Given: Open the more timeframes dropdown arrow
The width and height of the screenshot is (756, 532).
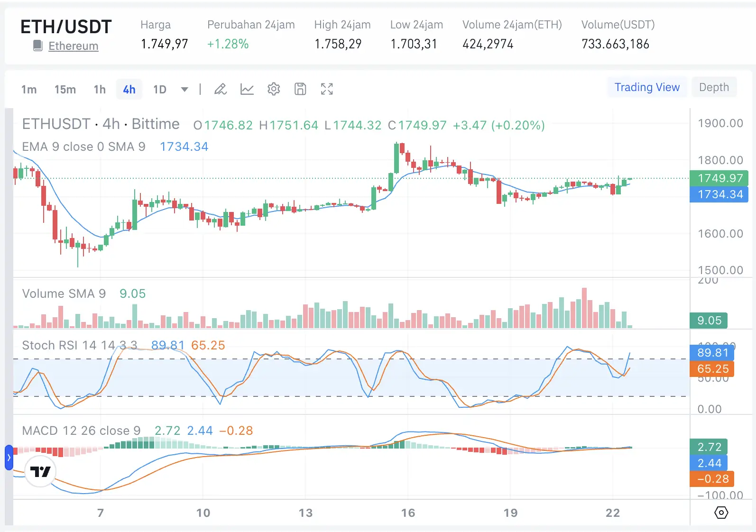Looking at the screenshot, I should 184,90.
